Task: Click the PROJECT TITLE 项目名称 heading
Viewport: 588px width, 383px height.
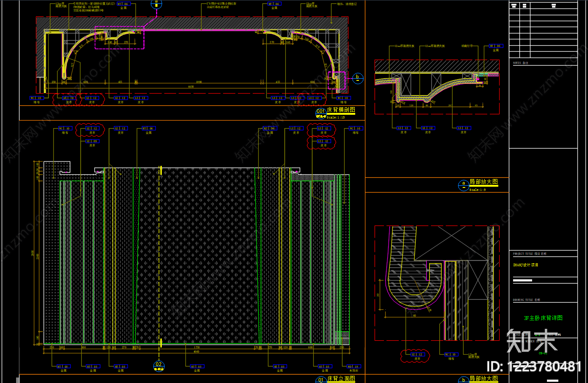Action: (x=530, y=254)
